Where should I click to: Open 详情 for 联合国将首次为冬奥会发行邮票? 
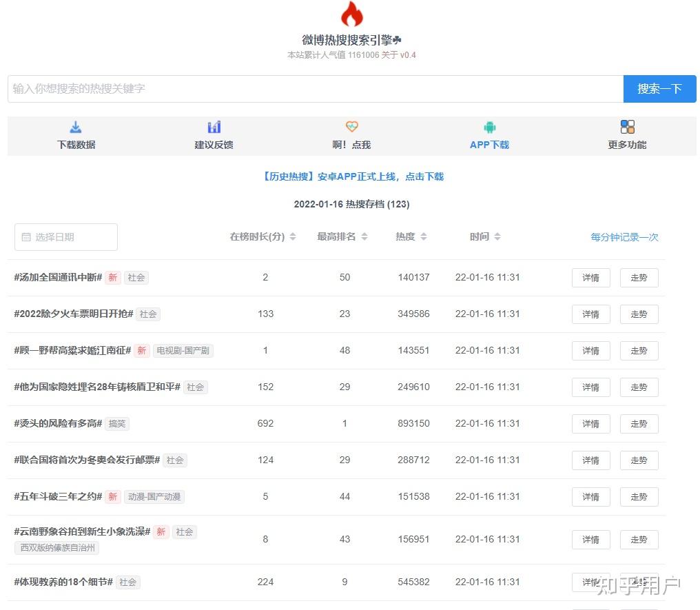coord(590,460)
